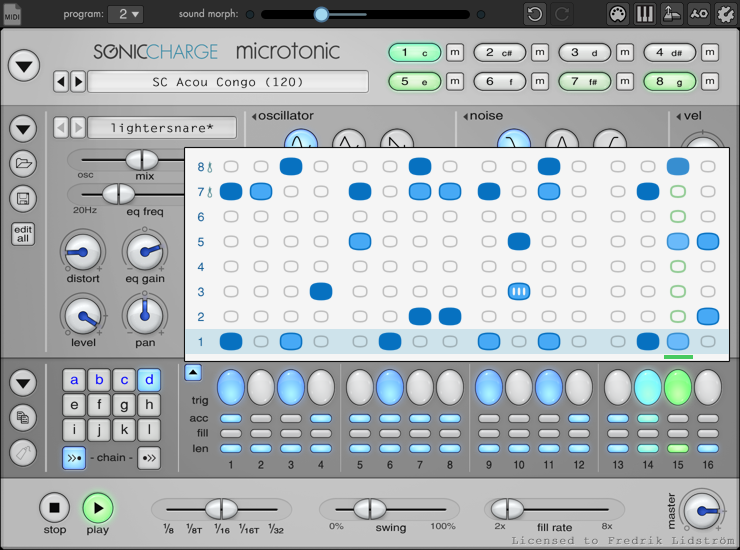The height and width of the screenshot is (550, 740).
Task: Click the lightersnare patch name field
Action: click(162, 128)
